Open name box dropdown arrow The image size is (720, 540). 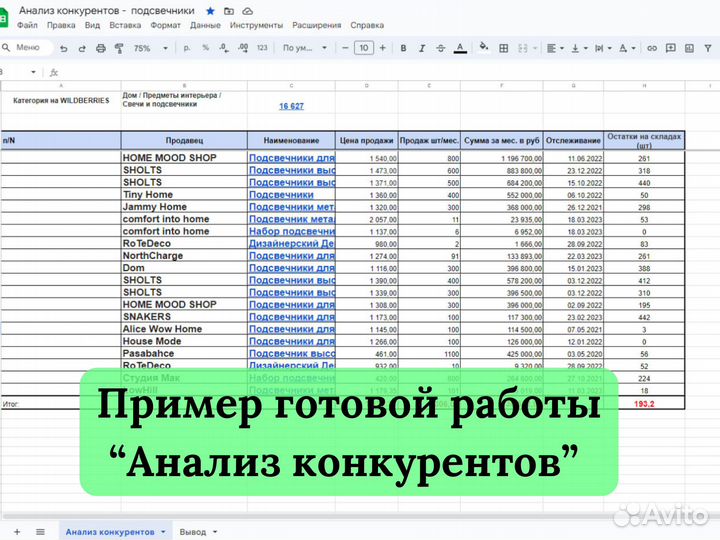(33, 72)
